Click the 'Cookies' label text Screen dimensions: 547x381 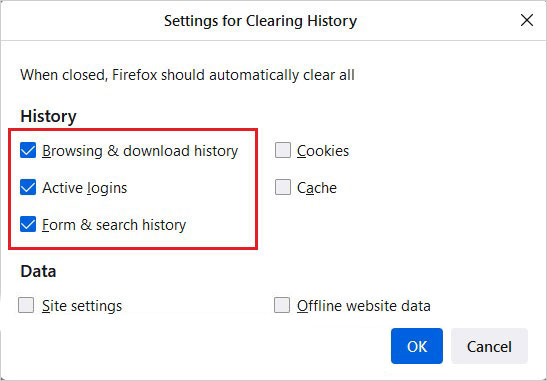323,151
